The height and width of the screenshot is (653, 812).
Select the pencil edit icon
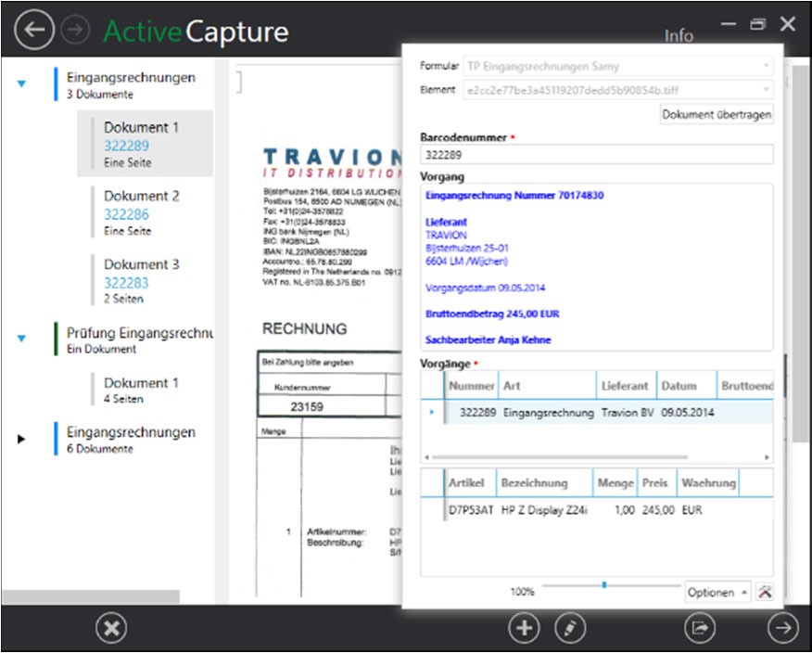click(571, 628)
